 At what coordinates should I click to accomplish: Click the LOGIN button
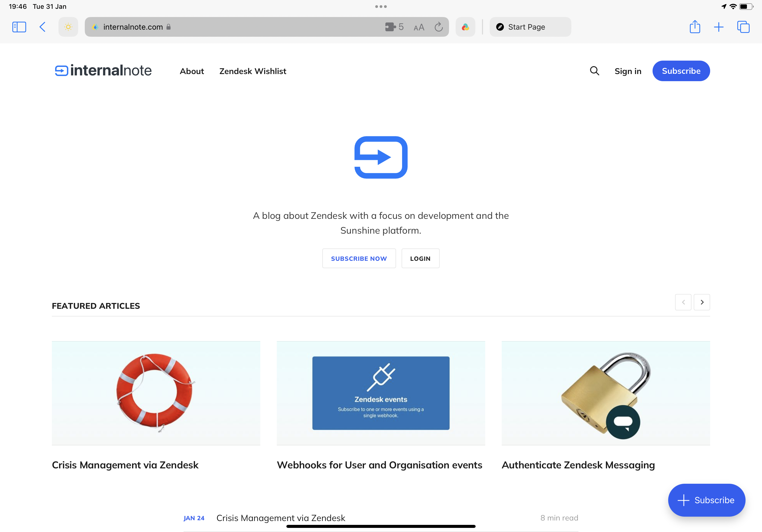coord(420,258)
